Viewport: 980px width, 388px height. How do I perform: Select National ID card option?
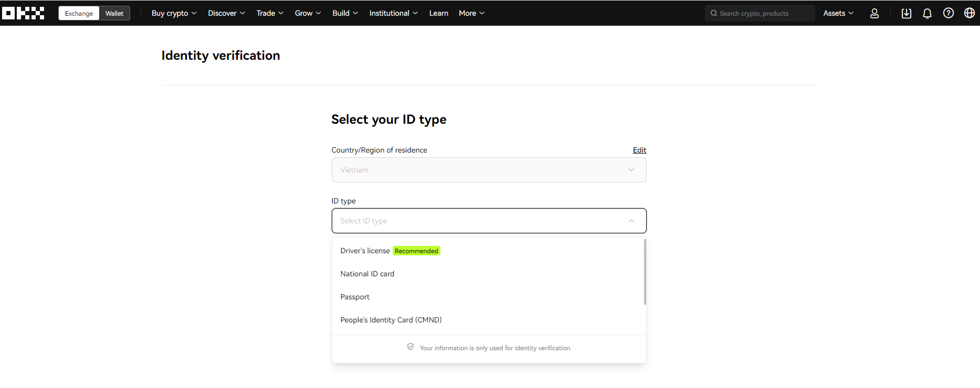[x=489, y=274]
